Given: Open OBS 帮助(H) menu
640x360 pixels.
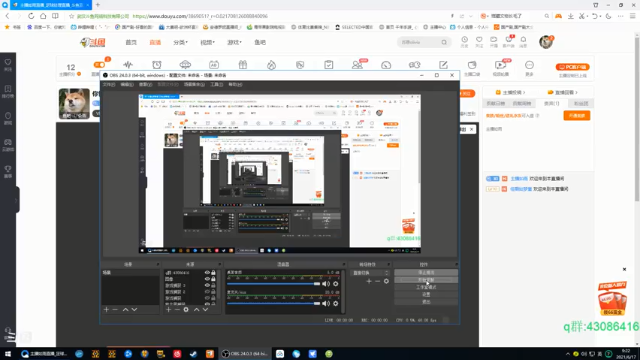Looking at the screenshot, I should [235, 84].
